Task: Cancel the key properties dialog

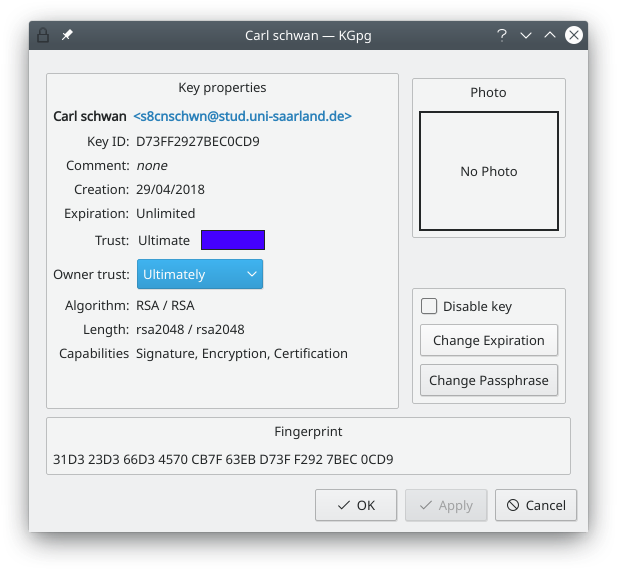Action: (536, 505)
